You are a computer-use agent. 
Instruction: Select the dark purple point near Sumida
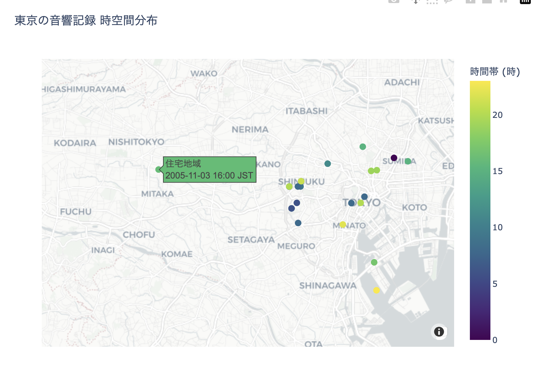coord(394,158)
